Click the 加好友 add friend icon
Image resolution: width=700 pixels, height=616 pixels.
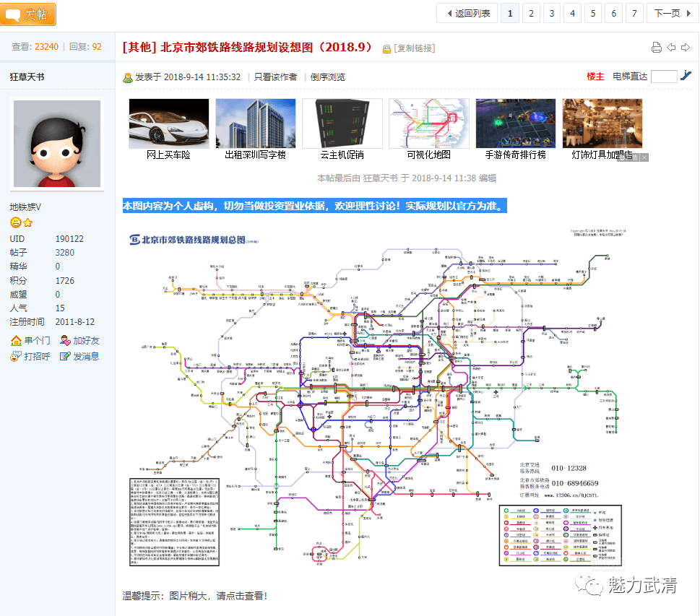(65, 341)
